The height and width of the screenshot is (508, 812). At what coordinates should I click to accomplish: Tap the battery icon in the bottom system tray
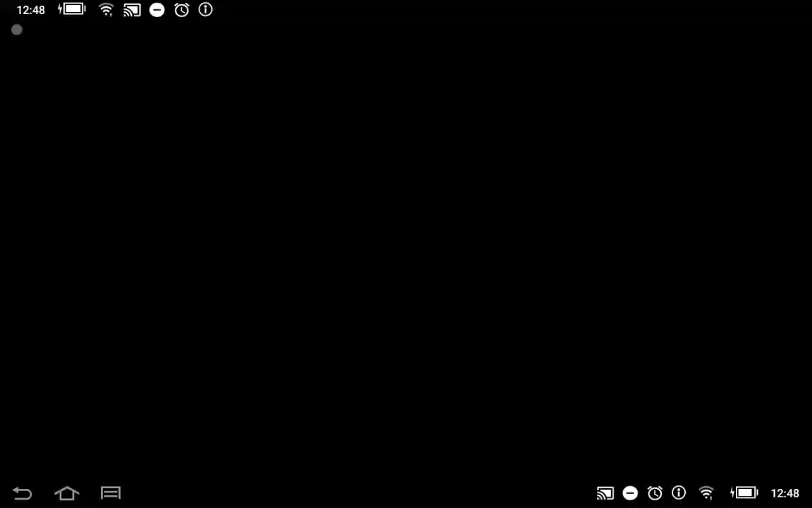tap(744, 493)
